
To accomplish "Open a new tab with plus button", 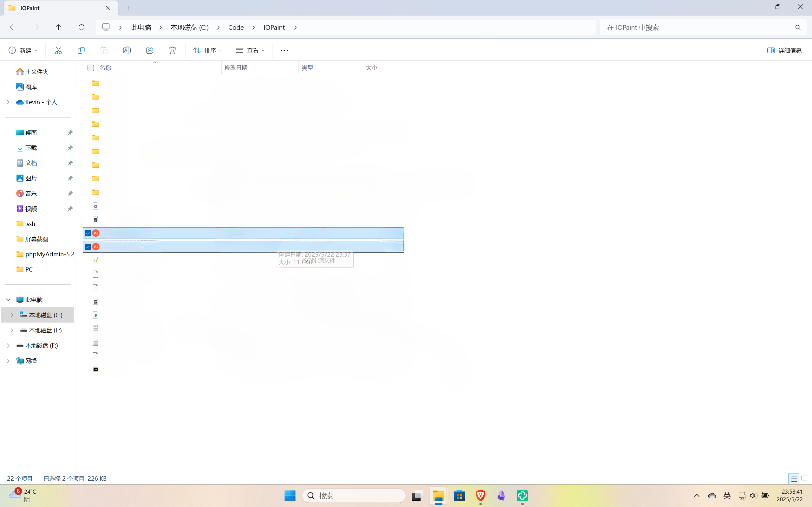I will 129,8.
